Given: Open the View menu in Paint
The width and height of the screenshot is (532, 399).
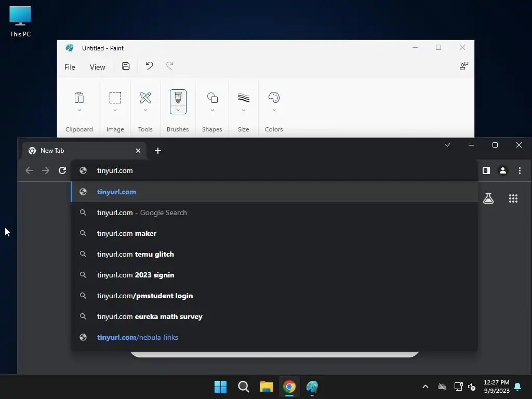Looking at the screenshot, I should tap(97, 67).
